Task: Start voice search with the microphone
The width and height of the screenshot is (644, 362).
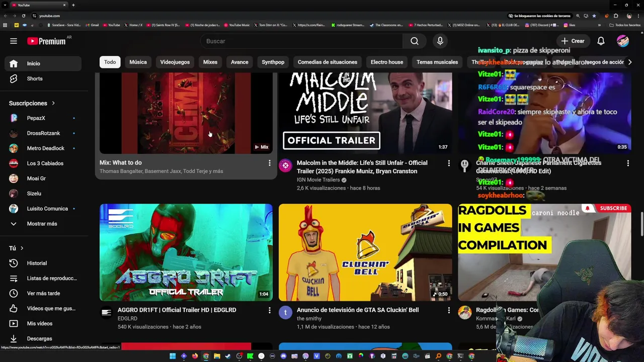Action: 440,41
